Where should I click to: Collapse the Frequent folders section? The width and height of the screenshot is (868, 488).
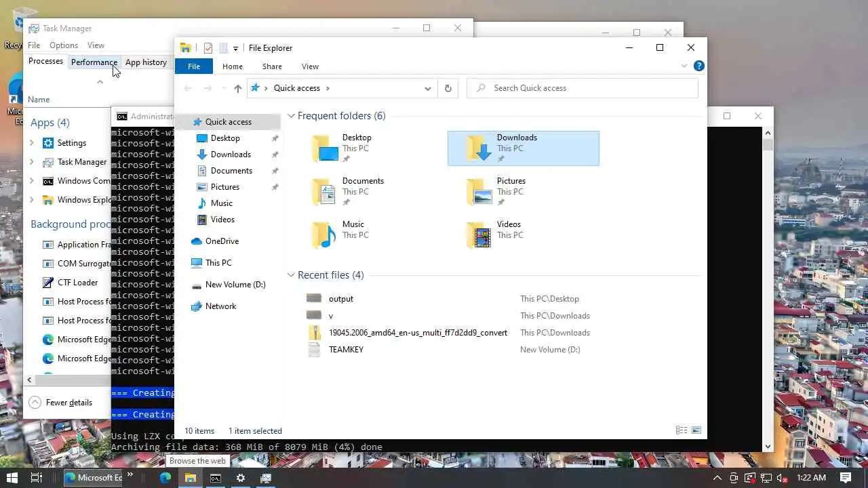click(x=291, y=116)
